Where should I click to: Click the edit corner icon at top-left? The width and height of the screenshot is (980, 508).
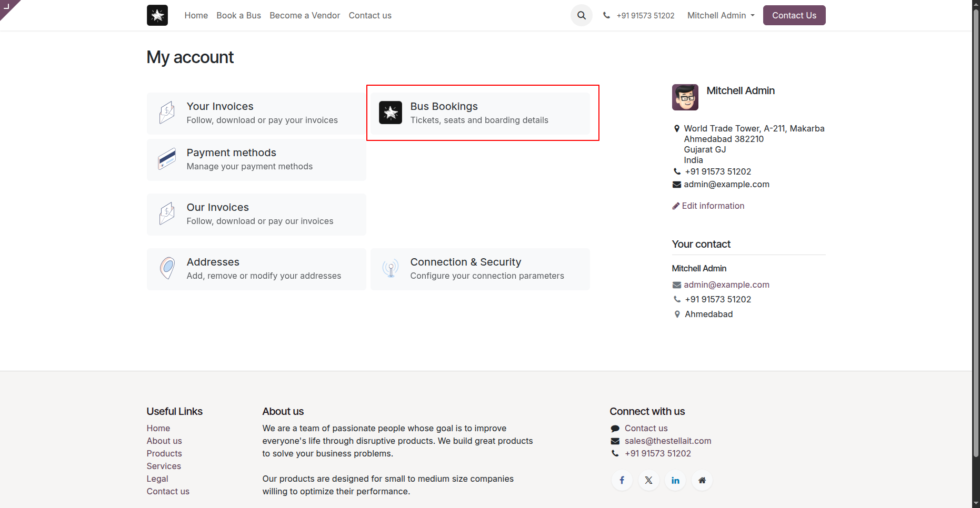pyautogui.click(x=7, y=6)
